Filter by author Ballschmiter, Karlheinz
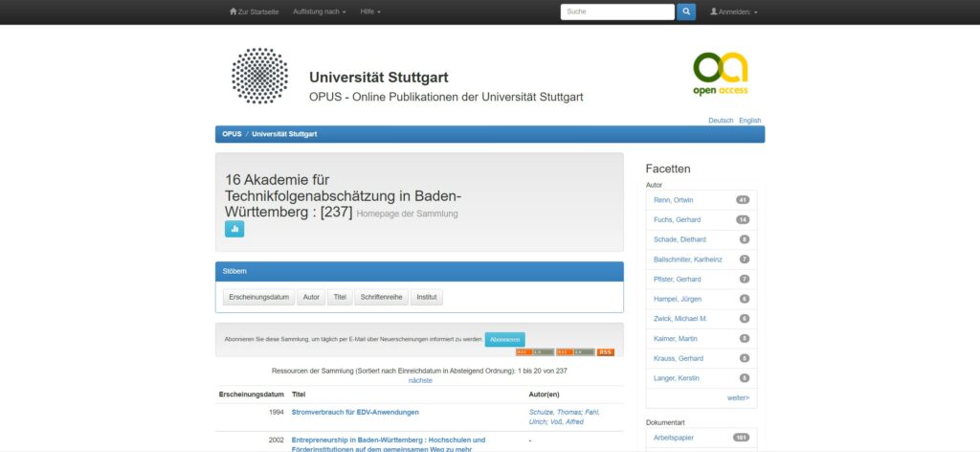980x452 pixels. pos(687,260)
